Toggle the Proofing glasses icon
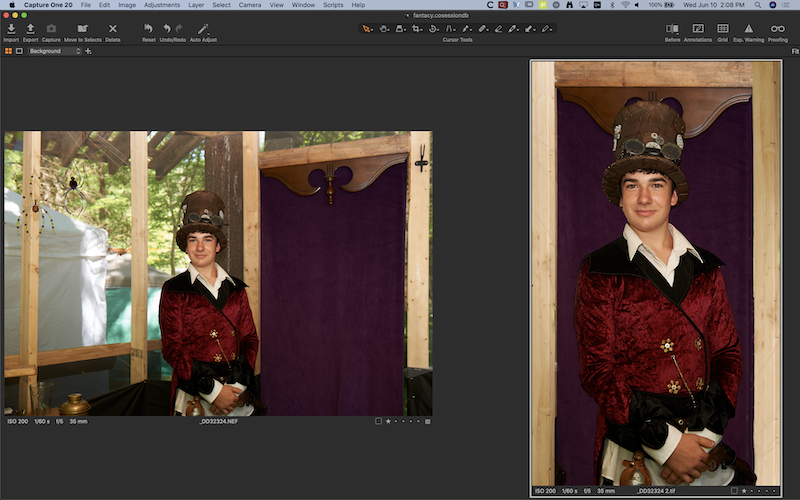 coord(778,29)
